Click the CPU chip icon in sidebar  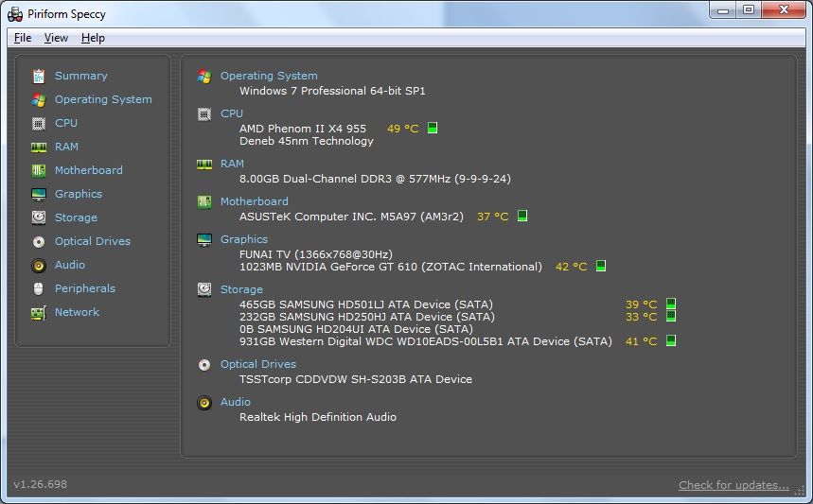point(39,123)
